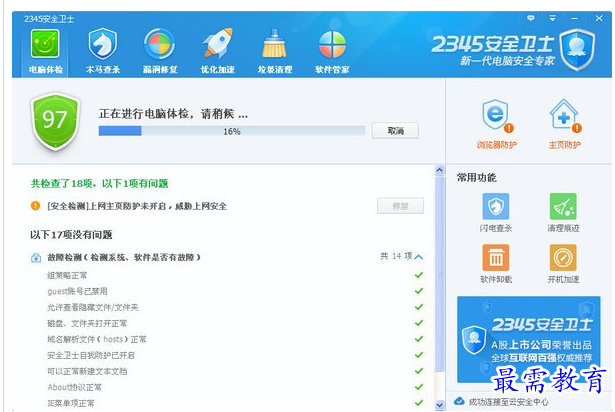Screen dimensions: 615x412
Task: Click the green check beside guest账号已禁用
Action: [418, 291]
